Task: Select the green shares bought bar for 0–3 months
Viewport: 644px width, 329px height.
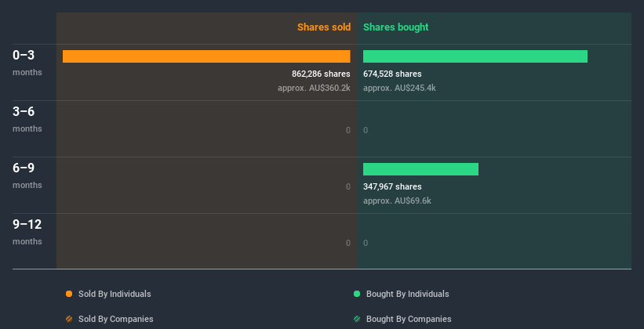Action: coord(475,56)
